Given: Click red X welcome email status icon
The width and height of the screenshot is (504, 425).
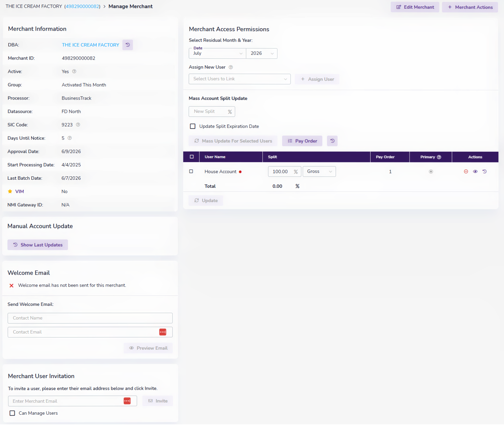Looking at the screenshot, I should point(12,286).
